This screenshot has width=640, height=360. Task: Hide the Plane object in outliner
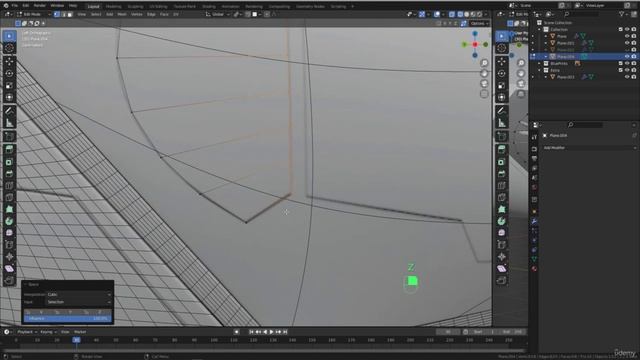pos(627,36)
